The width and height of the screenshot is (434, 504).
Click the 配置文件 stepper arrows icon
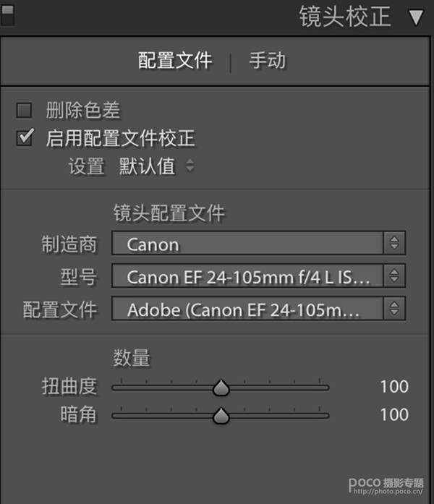pos(394,309)
